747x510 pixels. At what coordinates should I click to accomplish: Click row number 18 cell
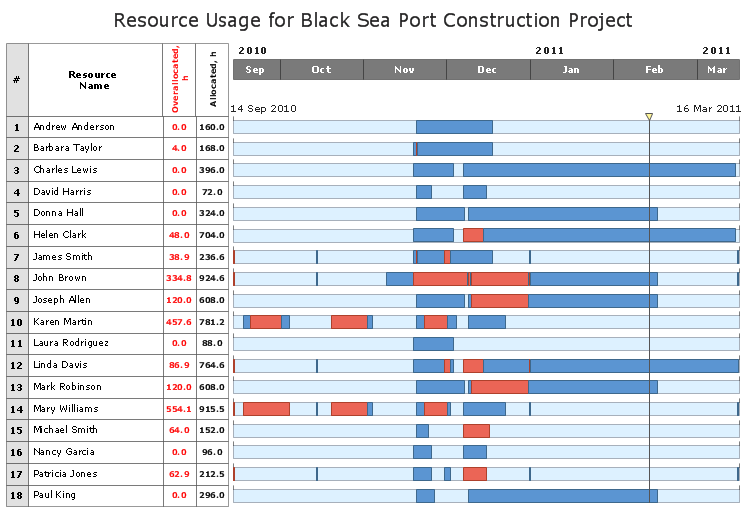[x=17, y=496]
